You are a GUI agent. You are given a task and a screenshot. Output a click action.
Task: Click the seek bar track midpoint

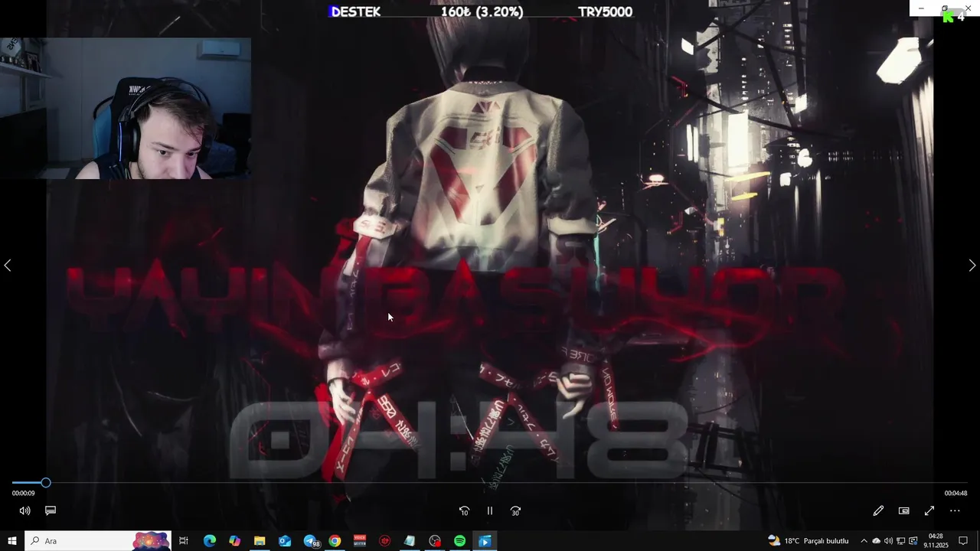coord(490,483)
